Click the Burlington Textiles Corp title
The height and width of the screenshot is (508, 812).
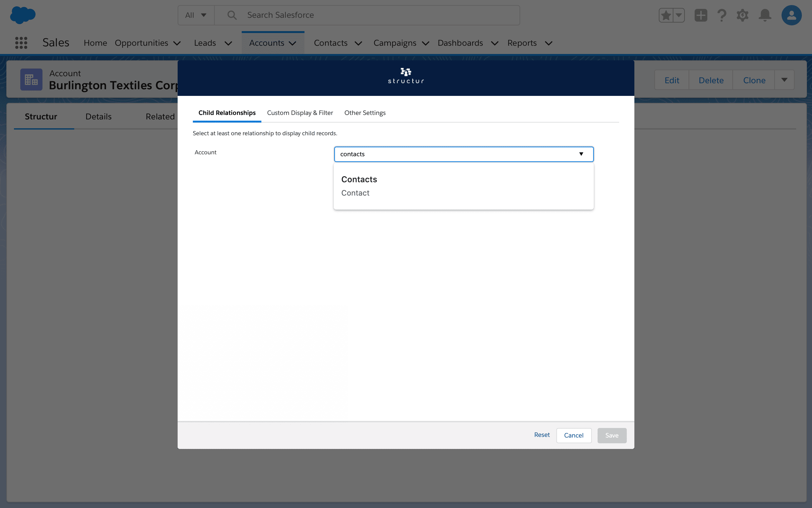tap(114, 85)
